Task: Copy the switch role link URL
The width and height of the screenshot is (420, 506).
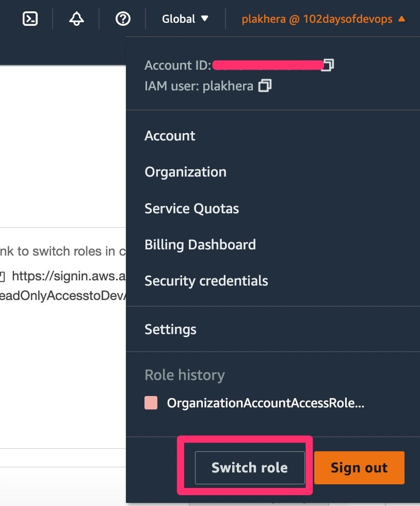Action: point(2,277)
